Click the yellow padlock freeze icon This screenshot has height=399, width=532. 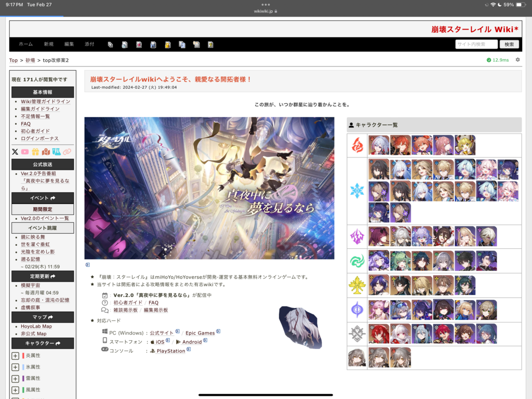click(x=168, y=45)
